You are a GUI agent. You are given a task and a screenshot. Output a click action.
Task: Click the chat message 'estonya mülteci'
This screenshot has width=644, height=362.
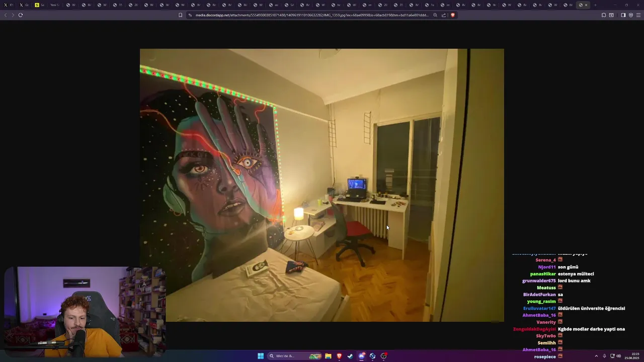click(x=576, y=274)
